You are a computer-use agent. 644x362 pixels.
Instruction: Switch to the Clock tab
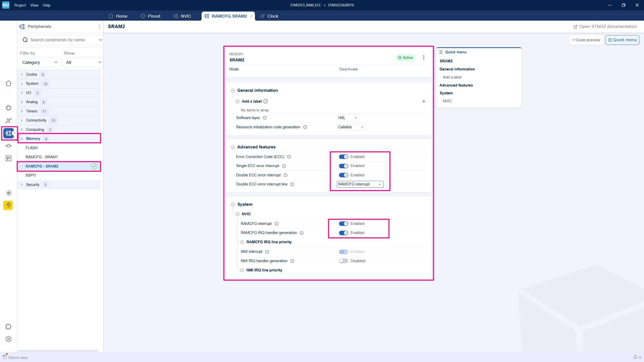pyautogui.click(x=269, y=16)
